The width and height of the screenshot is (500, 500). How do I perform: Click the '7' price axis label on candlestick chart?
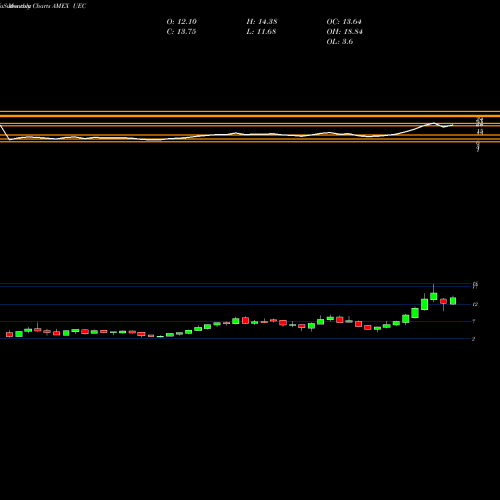474,322
